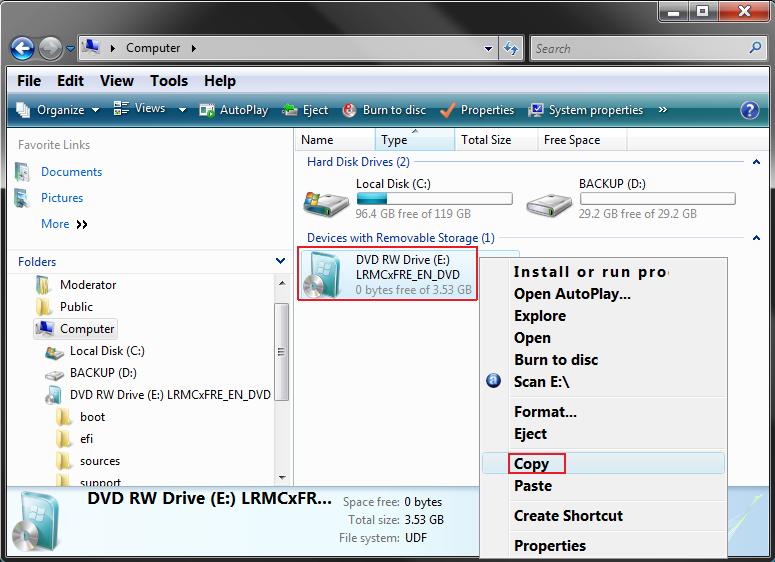Viewport: 775px width, 562px height.
Task: Select sources folder in tree
Action: coord(100,461)
